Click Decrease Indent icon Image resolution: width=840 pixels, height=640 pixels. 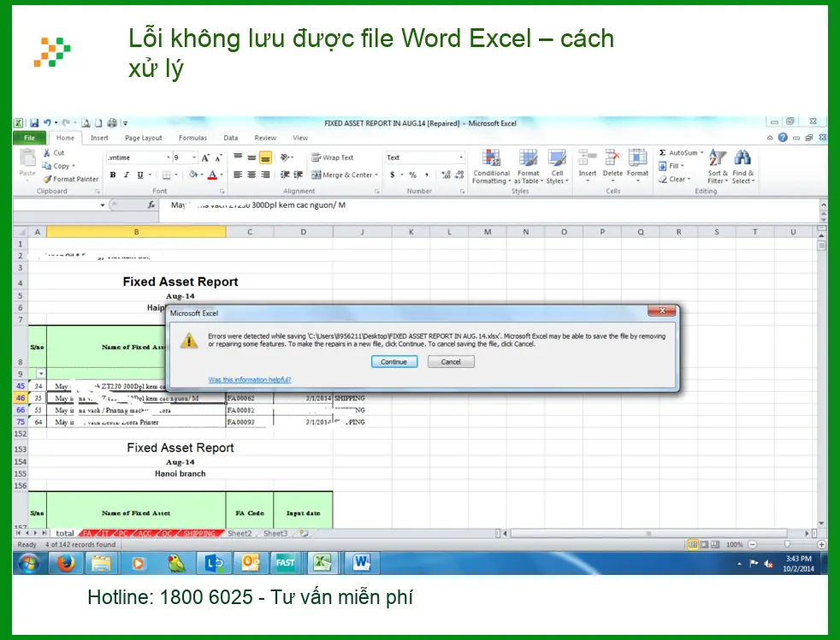[x=285, y=175]
